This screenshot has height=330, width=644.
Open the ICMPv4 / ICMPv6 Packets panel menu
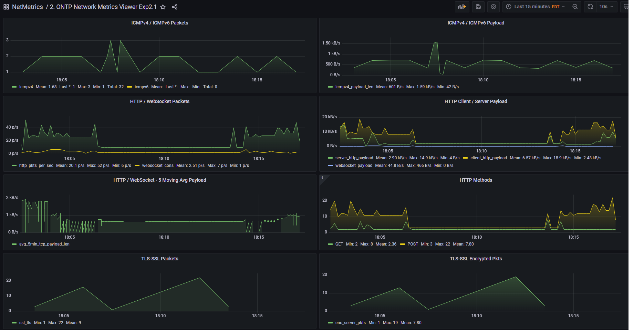[x=159, y=23]
